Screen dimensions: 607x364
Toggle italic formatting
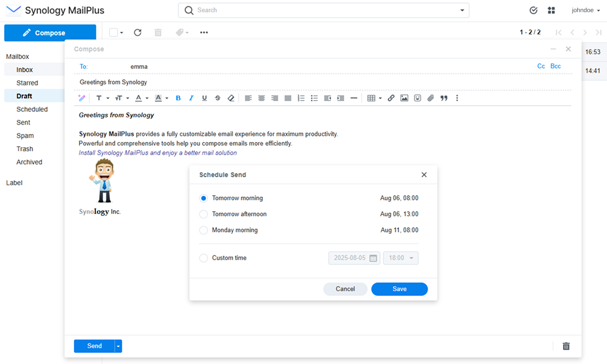[191, 98]
